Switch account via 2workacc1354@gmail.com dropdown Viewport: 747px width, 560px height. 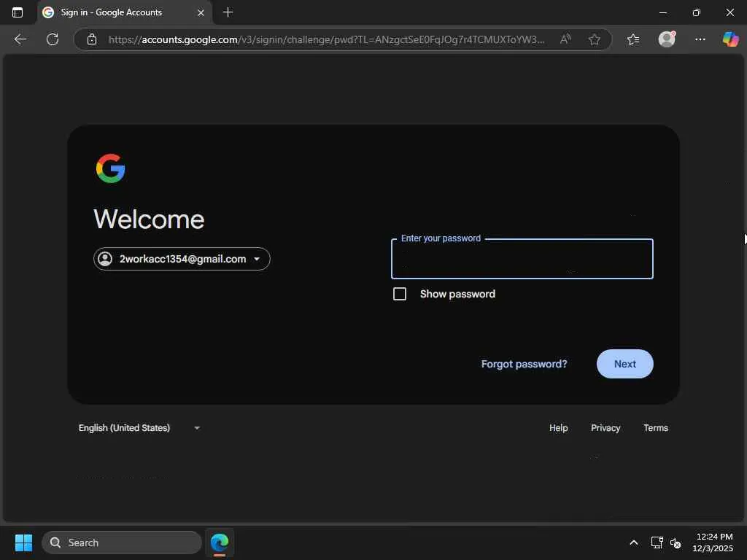point(182,259)
